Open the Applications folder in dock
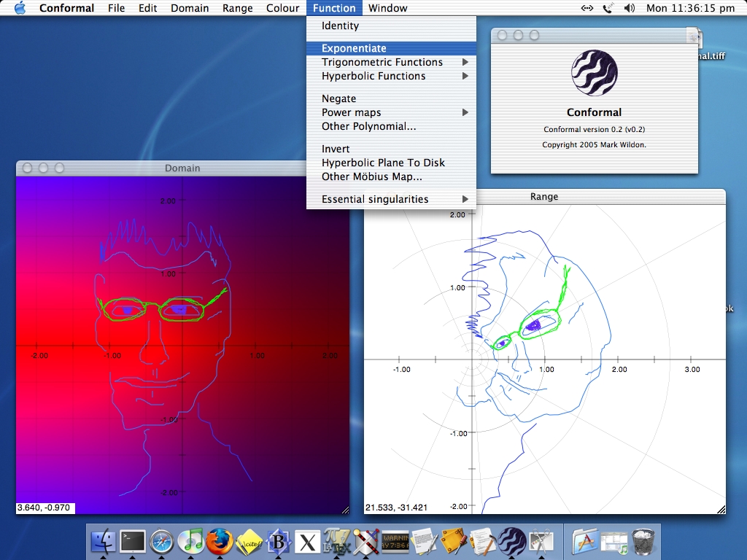747x560 pixels. tap(585, 542)
